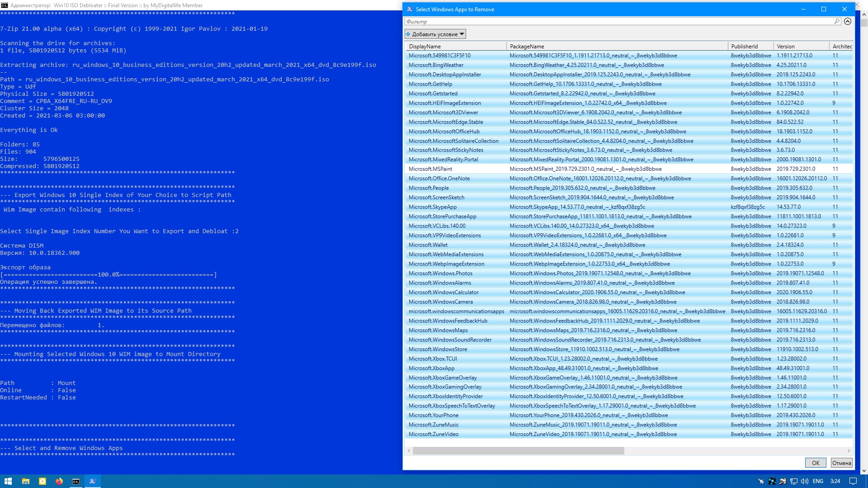Open the 'Добавить условие' dropdown
The height and width of the screenshot is (488, 868).
[x=435, y=34]
